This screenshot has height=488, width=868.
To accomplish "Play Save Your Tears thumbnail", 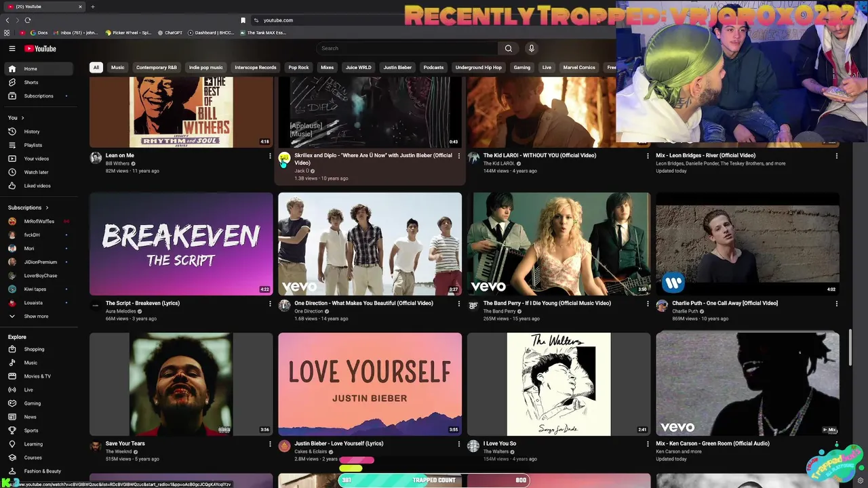I will (181, 384).
